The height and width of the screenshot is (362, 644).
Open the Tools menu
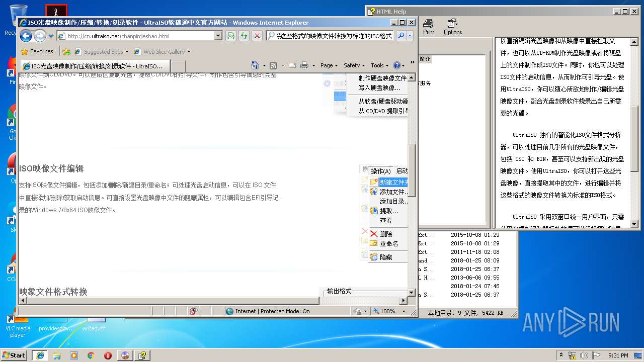coord(379,65)
